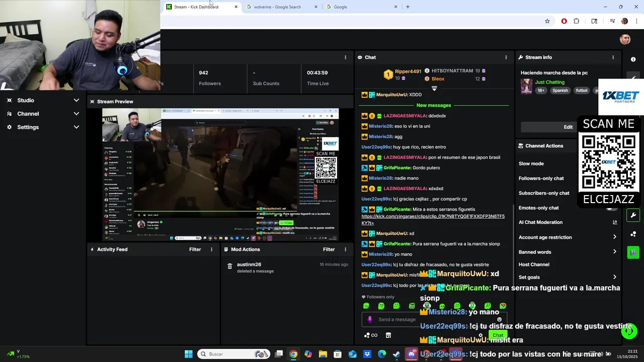
Task: Open Chrome extensions puzzle icon
Action: point(577,21)
